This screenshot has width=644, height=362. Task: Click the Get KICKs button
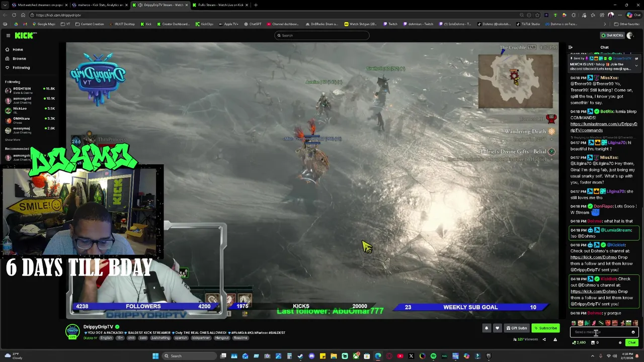click(612, 35)
